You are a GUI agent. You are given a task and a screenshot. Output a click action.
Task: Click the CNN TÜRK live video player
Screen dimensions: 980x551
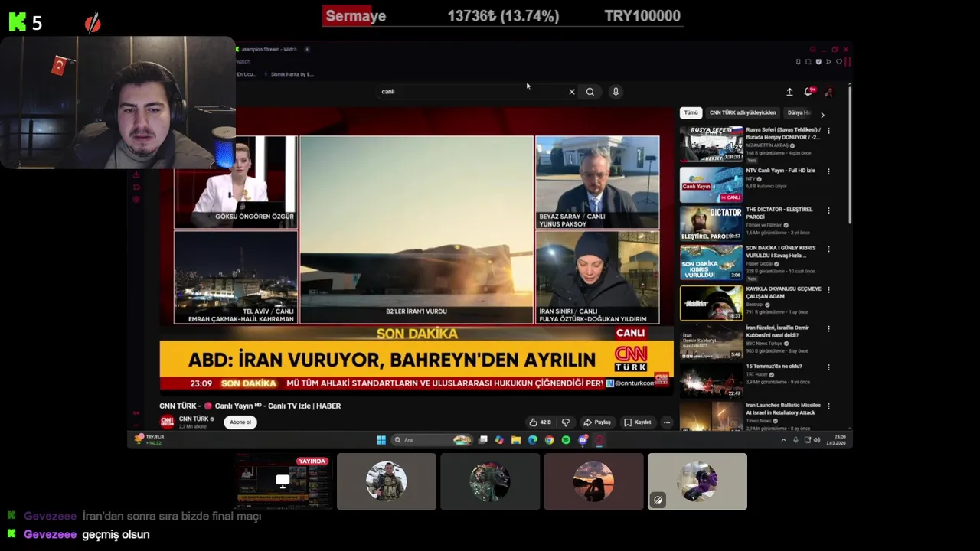click(x=416, y=253)
